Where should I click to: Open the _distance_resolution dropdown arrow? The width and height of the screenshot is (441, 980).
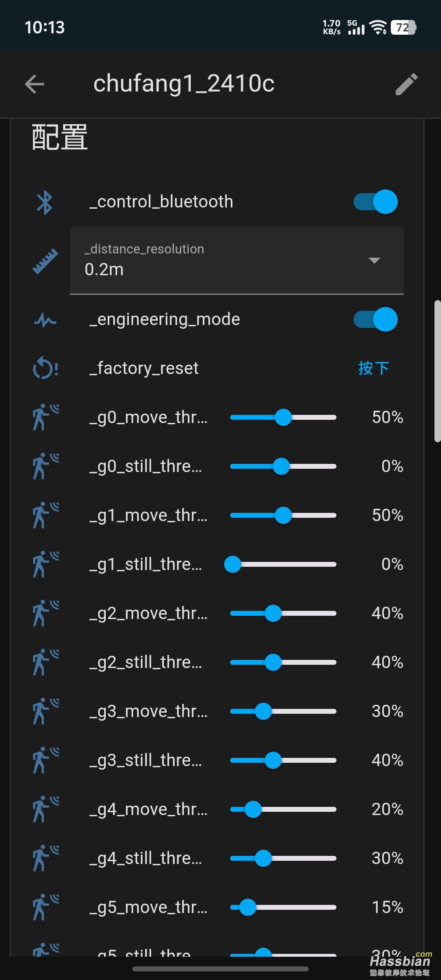pos(374,261)
